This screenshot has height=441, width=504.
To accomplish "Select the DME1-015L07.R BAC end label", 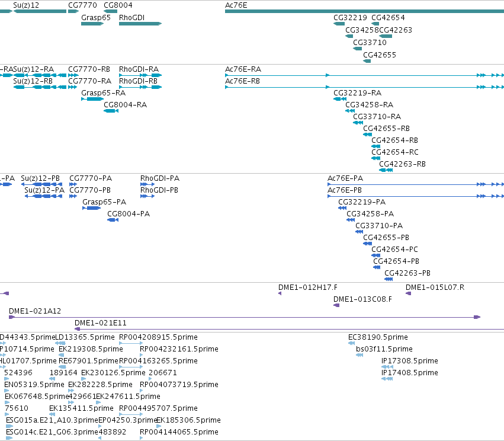I will [435, 287].
